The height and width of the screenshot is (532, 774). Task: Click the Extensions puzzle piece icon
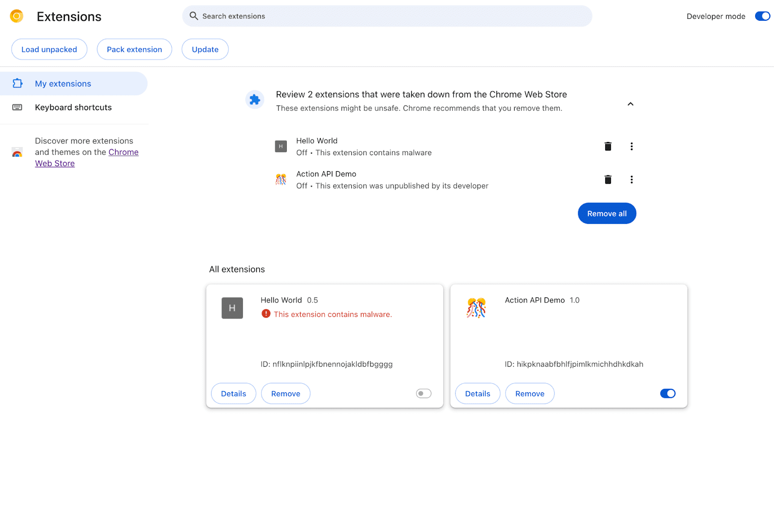[x=255, y=100]
